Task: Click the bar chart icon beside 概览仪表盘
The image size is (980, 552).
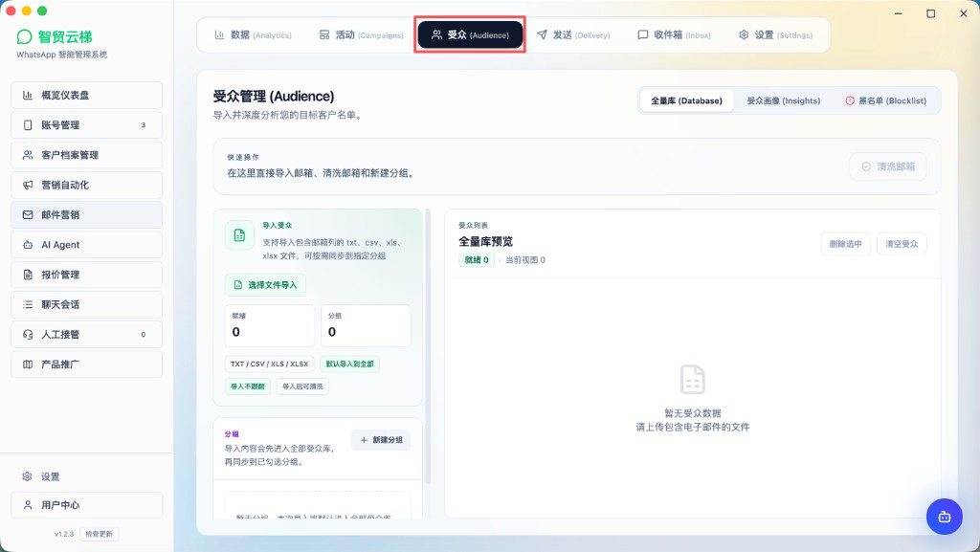Action: (28, 95)
